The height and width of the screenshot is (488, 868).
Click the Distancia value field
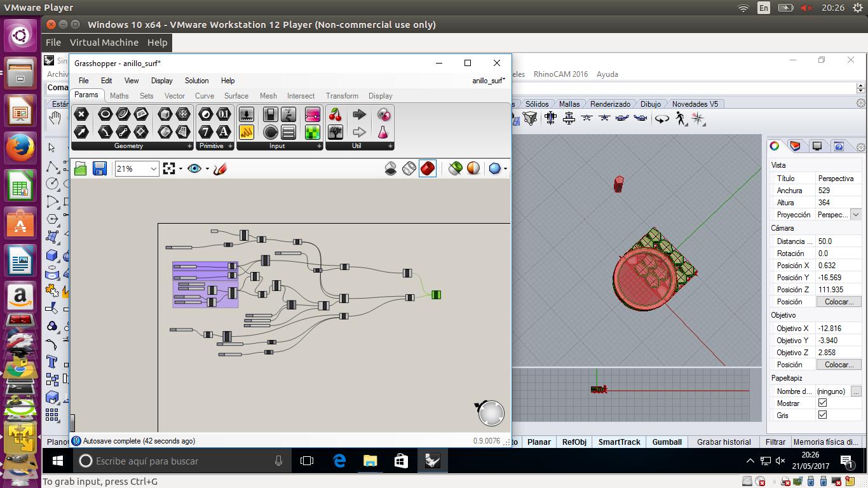click(x=837, y=241)
